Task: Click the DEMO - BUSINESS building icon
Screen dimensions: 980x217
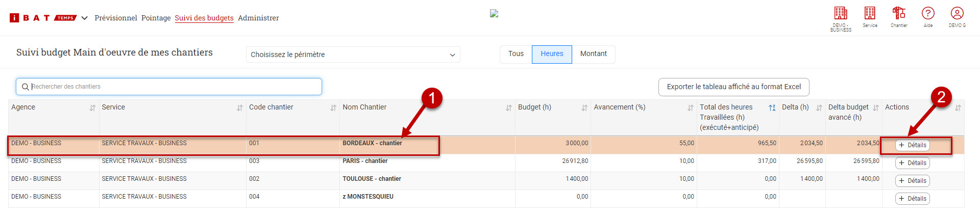Action: (x=841, y=14)
